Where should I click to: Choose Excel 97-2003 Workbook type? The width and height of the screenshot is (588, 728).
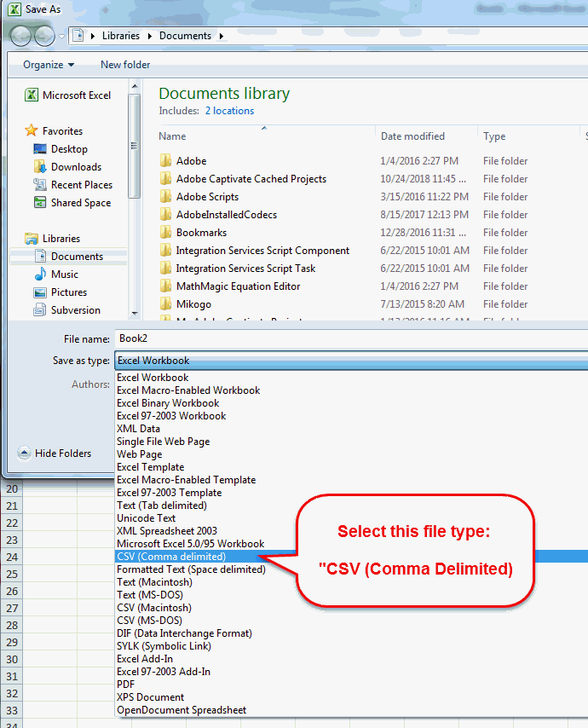[171, 416]
